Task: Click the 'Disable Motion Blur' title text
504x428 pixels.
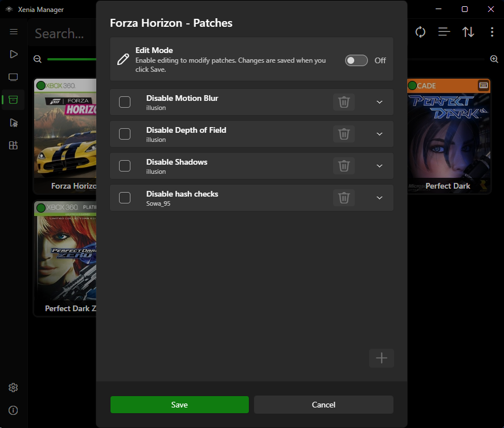Action: [182, 98]
